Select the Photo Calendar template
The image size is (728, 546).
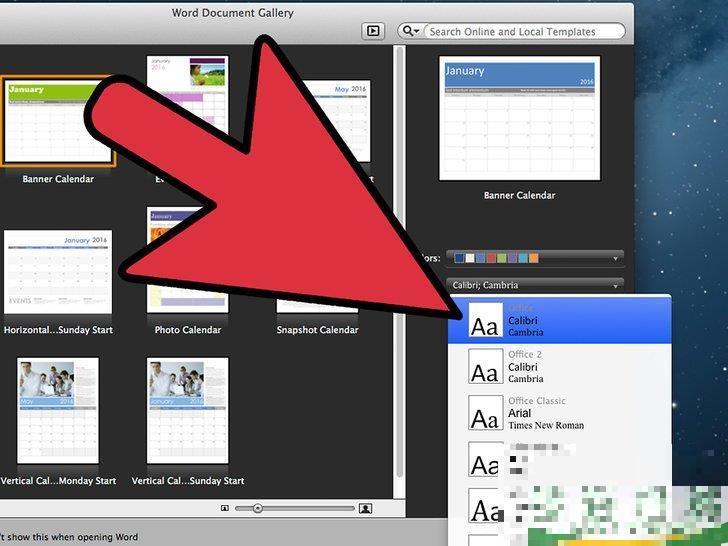click(x=187, y=265)
